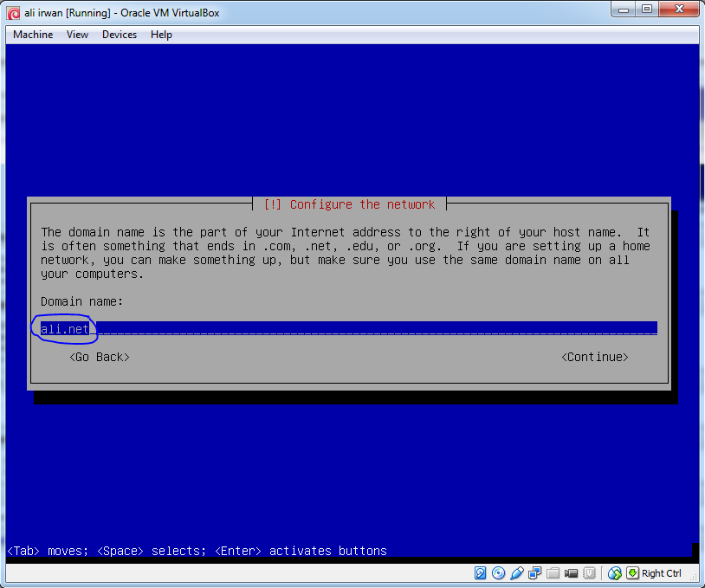705x588 pixels.
Task: Click the mouse integration status icon
Action: [615, 572]
